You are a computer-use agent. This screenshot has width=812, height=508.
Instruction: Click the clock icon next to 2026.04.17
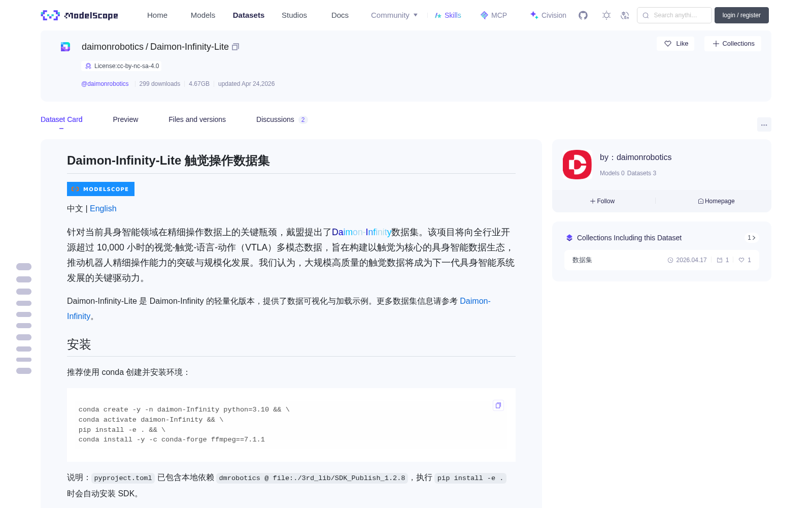point(670,260)
